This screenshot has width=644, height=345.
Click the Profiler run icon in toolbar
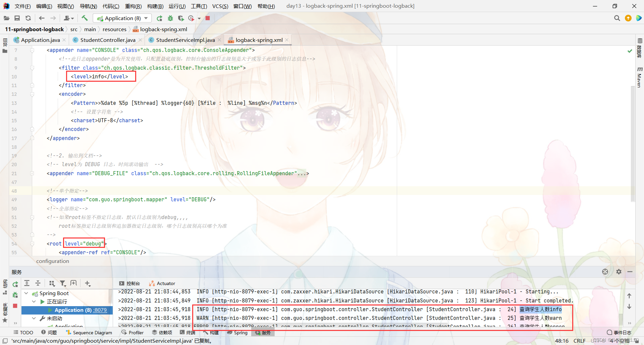tap(191, 18)
